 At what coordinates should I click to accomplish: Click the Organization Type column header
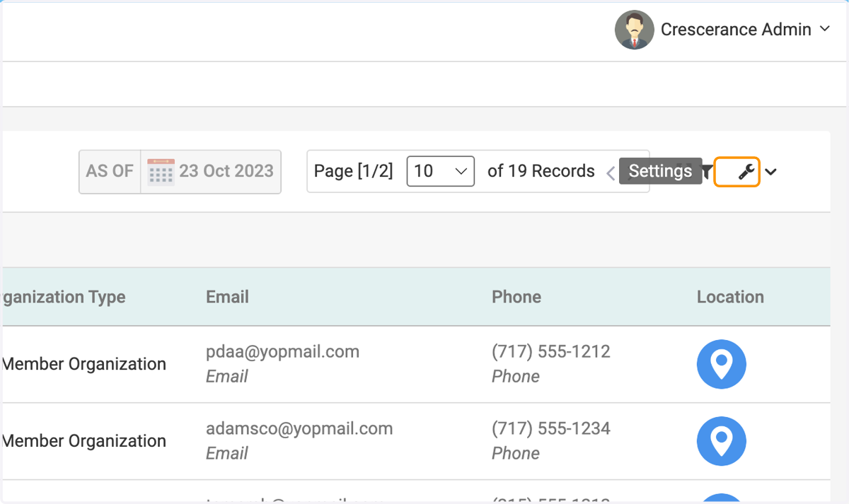pyautogui.click(x=64, y=297)
